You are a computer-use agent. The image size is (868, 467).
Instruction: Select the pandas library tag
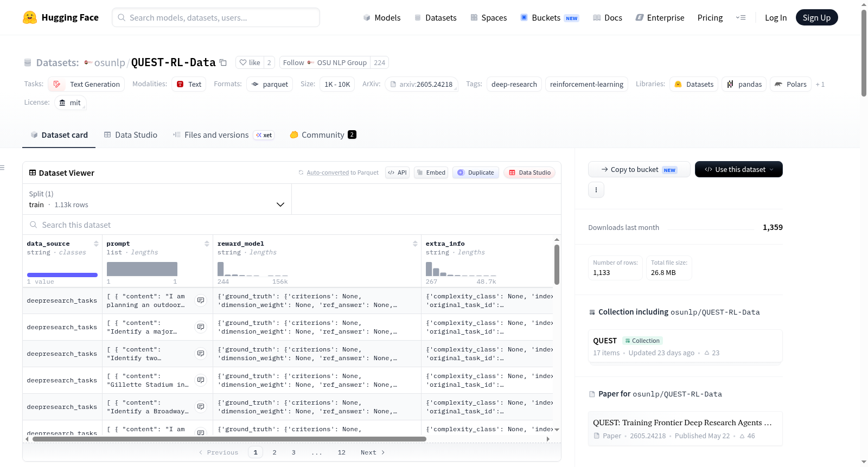click(x=744, y=85)
